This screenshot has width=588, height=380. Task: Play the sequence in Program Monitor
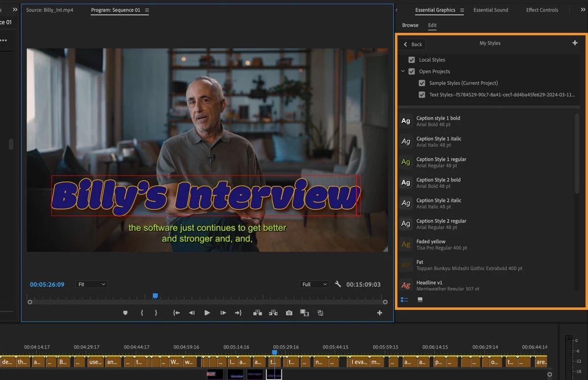click(207, 313)
